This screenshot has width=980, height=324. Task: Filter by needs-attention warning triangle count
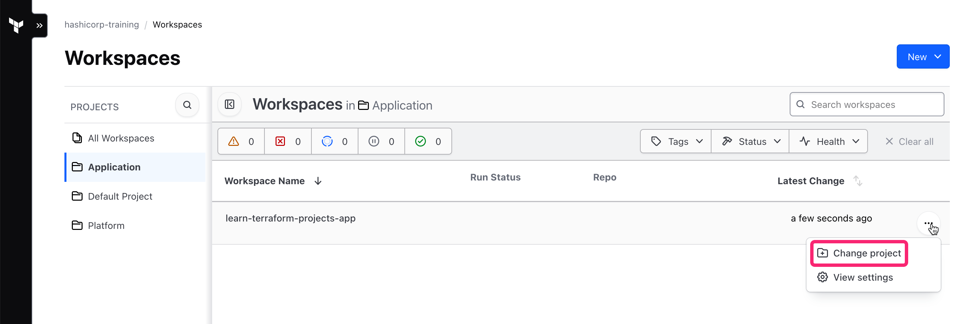click(x=241, y=141)
